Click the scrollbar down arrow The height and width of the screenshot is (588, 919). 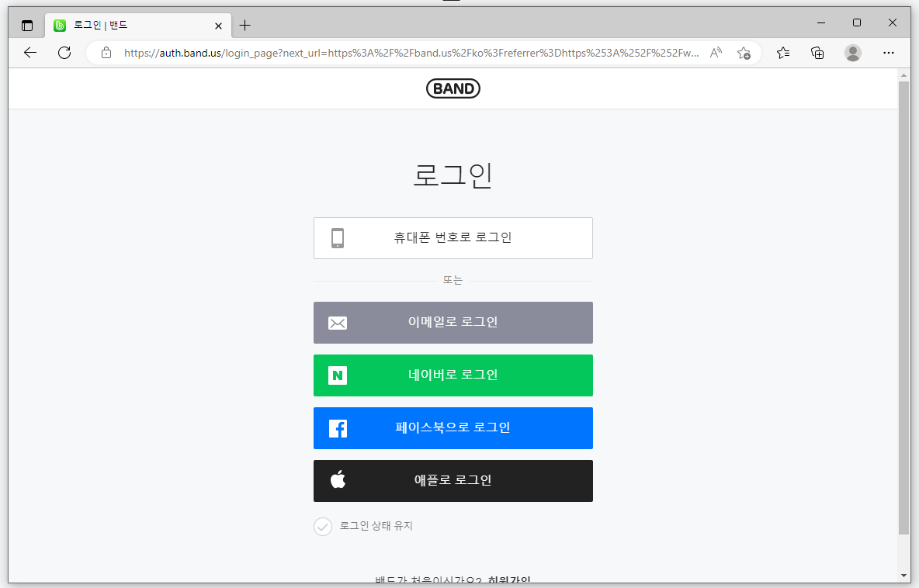coord(903,576)
